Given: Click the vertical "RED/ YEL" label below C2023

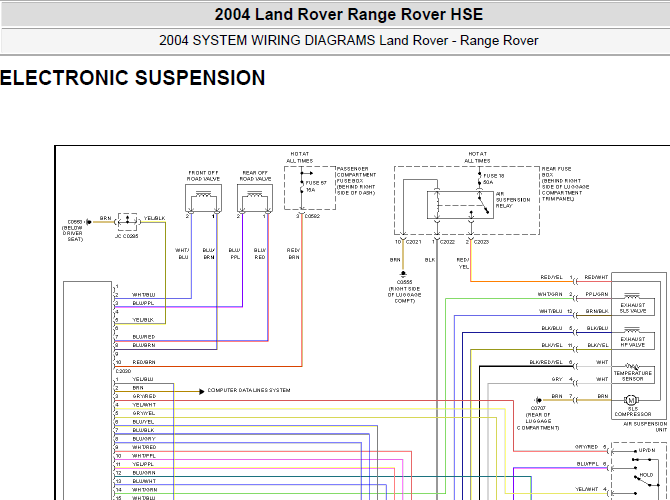Looking at the screenshot, I should [x=463, y=263].
